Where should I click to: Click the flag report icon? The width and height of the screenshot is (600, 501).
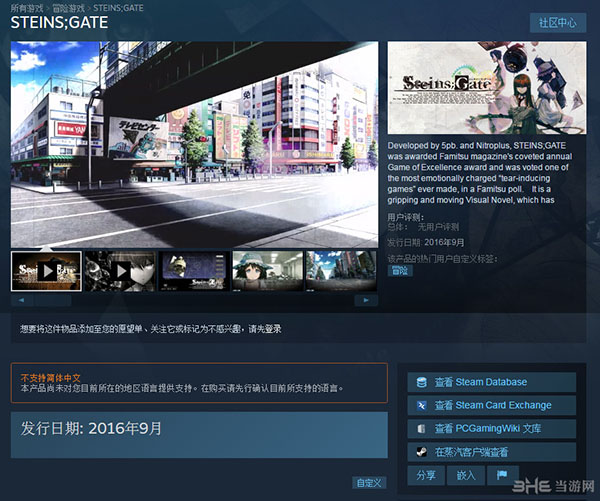(502, 475)
